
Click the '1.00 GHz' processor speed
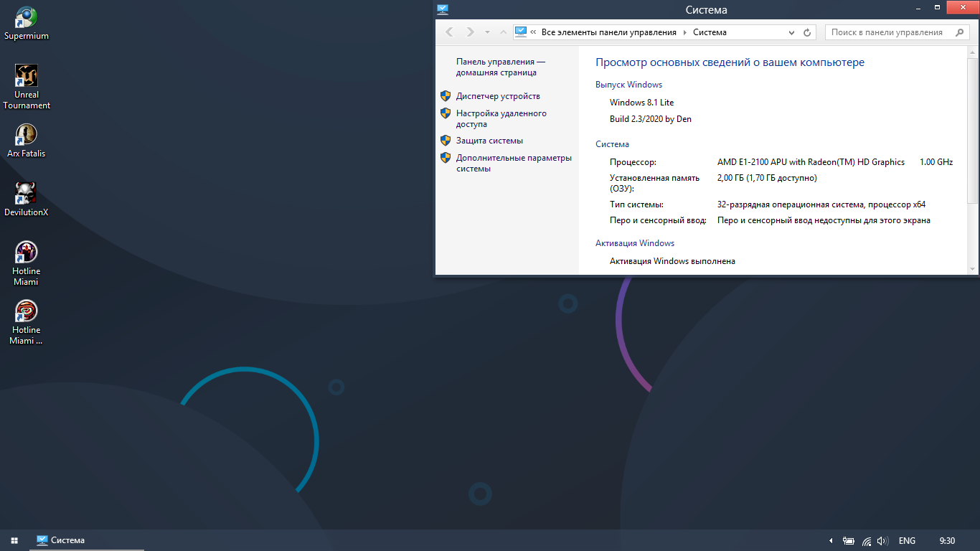936,162
